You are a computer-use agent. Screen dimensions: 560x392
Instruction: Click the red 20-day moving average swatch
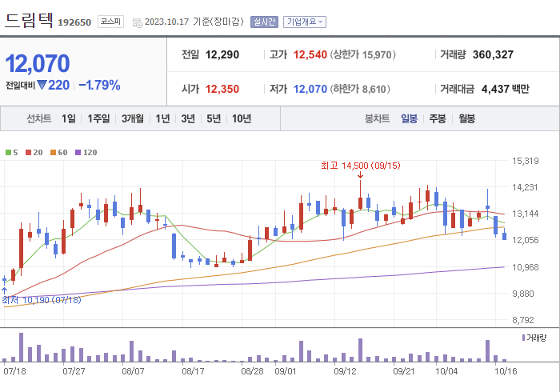coord(28,153)
